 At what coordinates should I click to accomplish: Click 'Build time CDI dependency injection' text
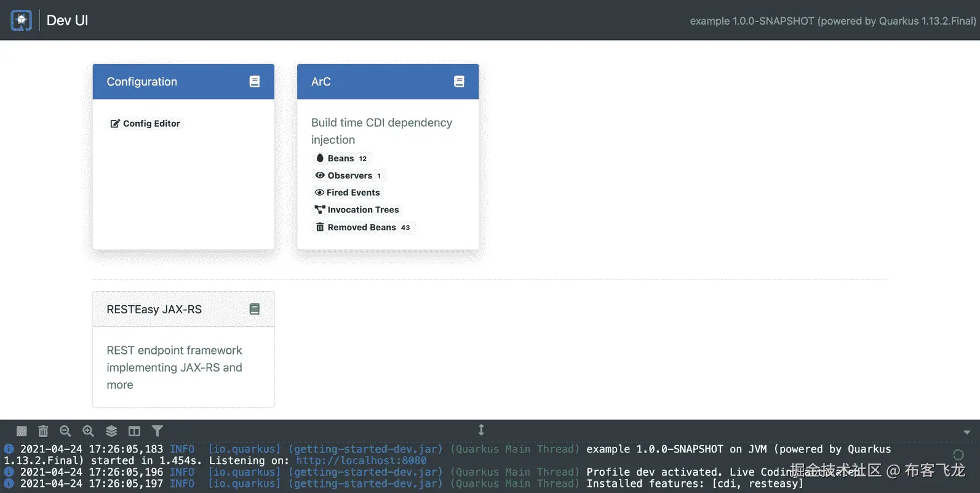click(381, 131)
